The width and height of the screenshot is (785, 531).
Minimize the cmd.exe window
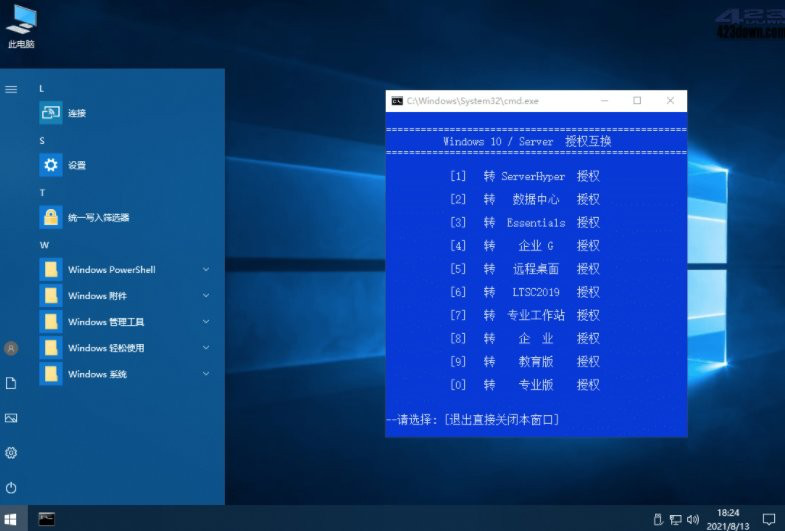point(604,101)
